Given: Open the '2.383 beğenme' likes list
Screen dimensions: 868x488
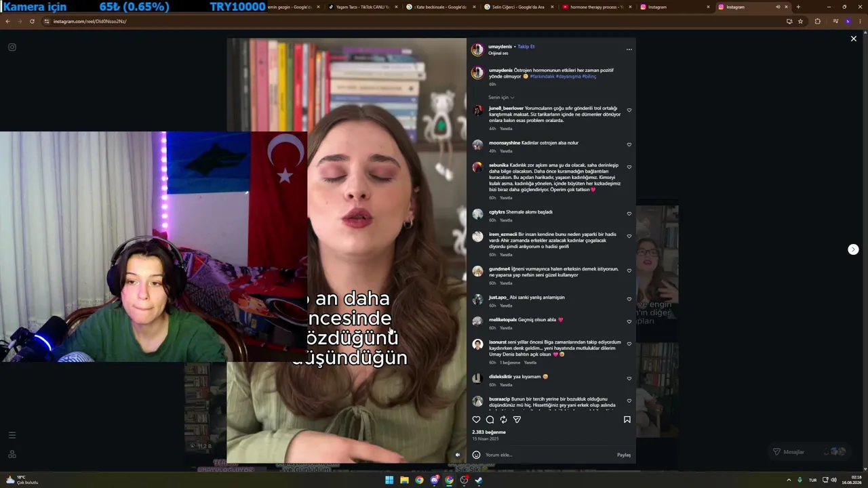Looking at the screenshot, I should point(489,432).
